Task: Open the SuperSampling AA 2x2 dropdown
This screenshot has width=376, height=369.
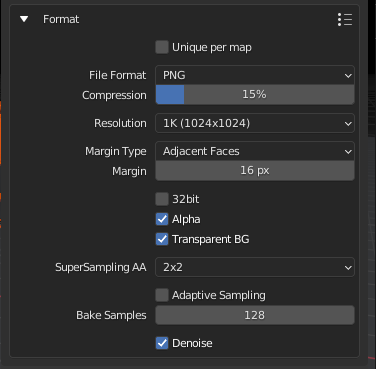Action: pyautogui.click(x=255, y=267)
